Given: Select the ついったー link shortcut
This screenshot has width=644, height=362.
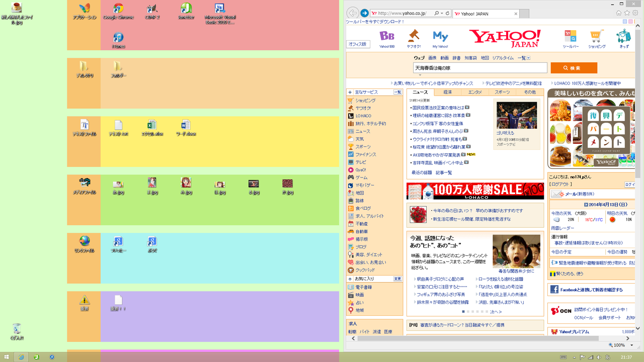Looking at the screenshot, I should click(x=118, y=244).
